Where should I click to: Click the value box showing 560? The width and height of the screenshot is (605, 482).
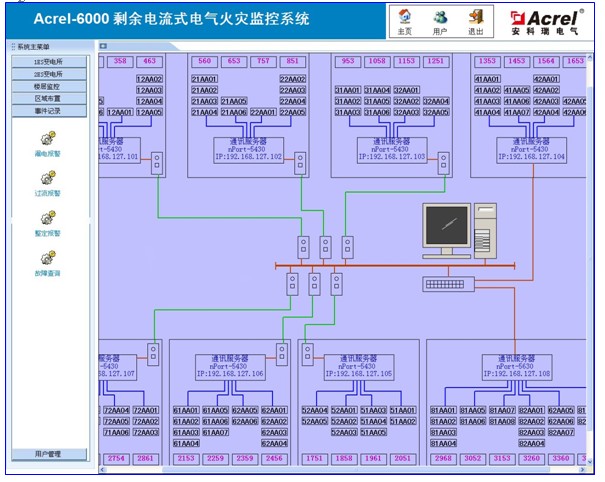point(204,61)
